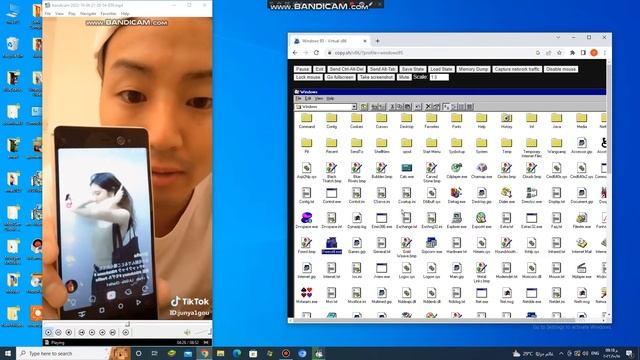Viewport: 640px width, 360px height.
Task: Click the media player seek slider
Action: [x=127, y=324]
